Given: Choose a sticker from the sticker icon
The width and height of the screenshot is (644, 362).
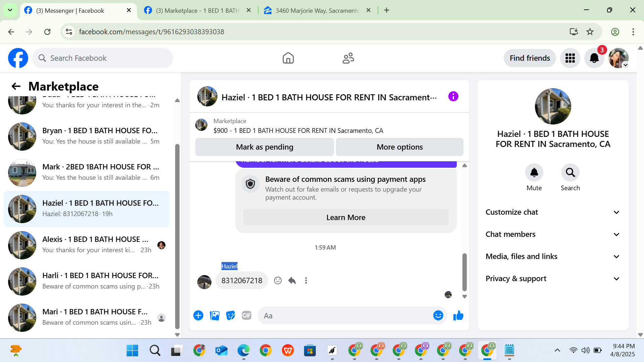Looking at the screenshot, I should (231, 315).
